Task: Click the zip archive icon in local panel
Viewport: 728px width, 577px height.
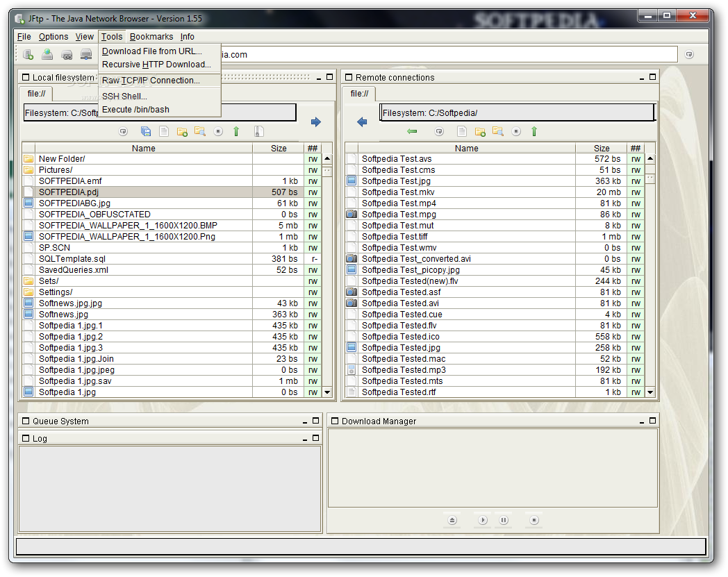Action: click(259, 131)
